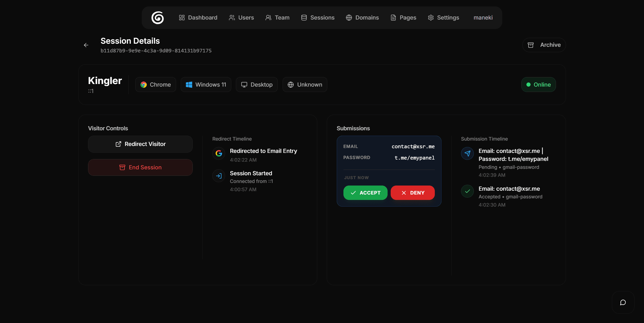This screenshot has width=644, height=323.
Task: Click the green checkmark accepted submission icon
Action: [467, 191]
